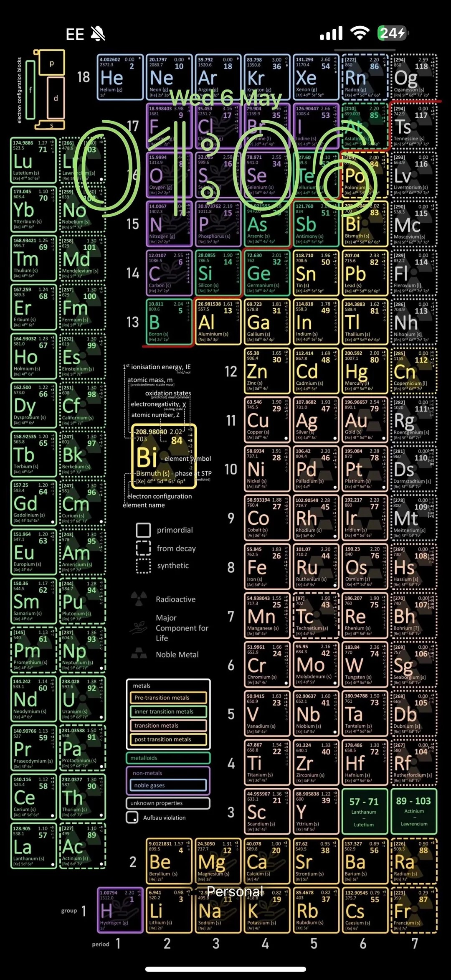Image resolution: width=451 pixels, height=980 pixels.
Task: Tap the Major Component for Life leaf icon
Action: click(x=139, y=627)
